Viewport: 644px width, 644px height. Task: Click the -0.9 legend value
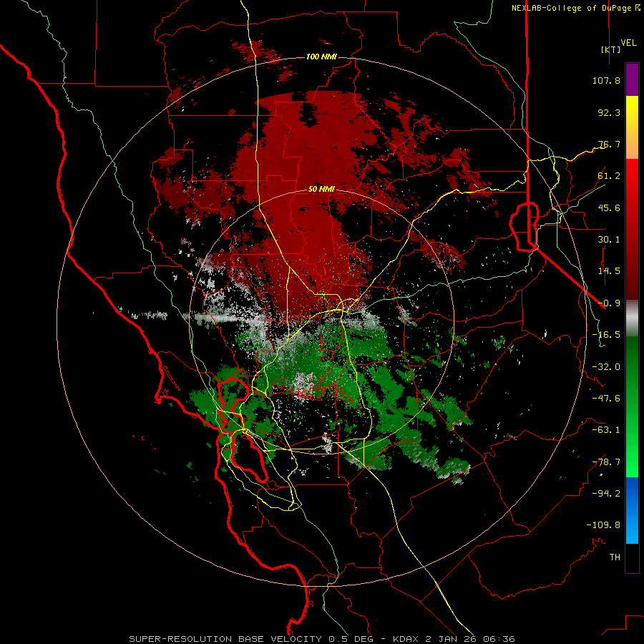click(x=609, y=303)
